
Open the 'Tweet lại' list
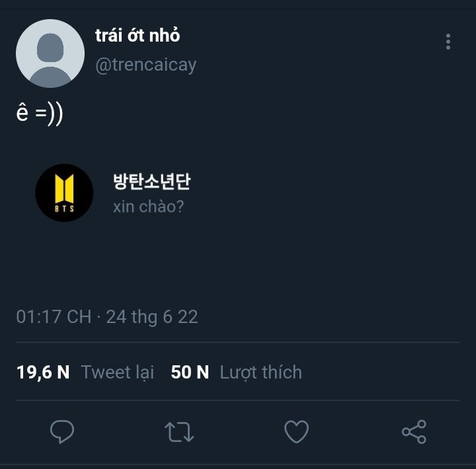tap(118, 372)
